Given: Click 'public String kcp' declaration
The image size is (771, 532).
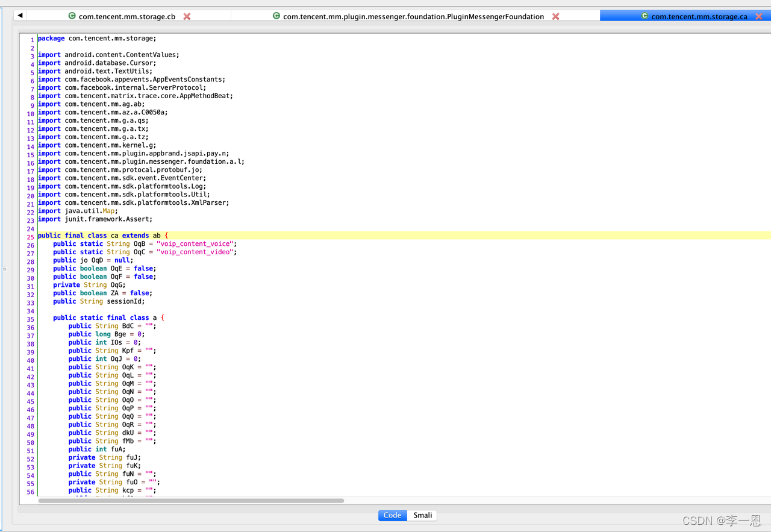Looking at the screenshot, I should tap(113, 491).
